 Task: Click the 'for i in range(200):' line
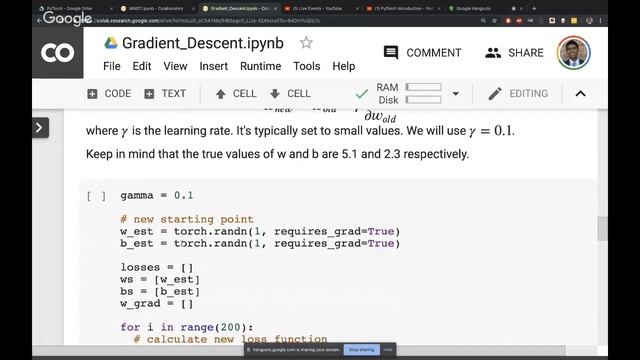pos(187,328)
